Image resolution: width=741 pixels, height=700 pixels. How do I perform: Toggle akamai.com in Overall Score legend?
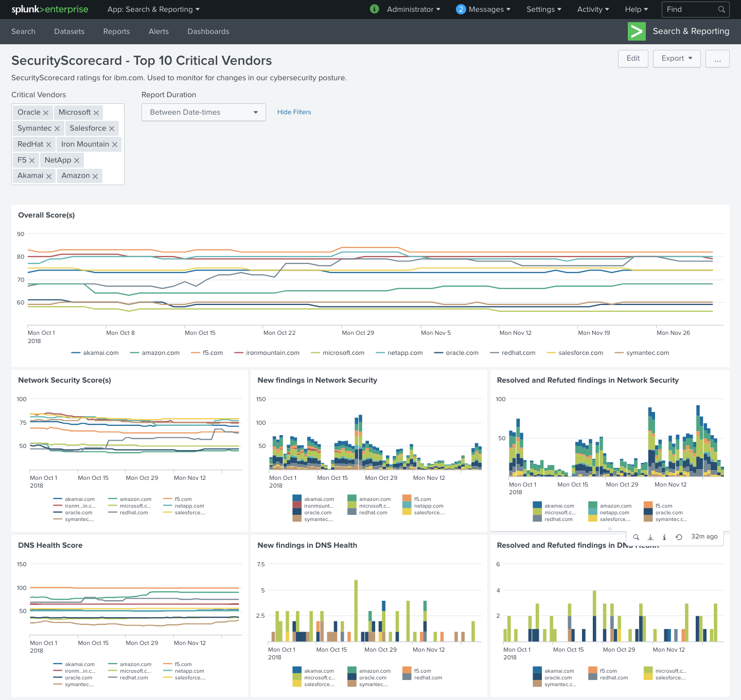point(95,353)
